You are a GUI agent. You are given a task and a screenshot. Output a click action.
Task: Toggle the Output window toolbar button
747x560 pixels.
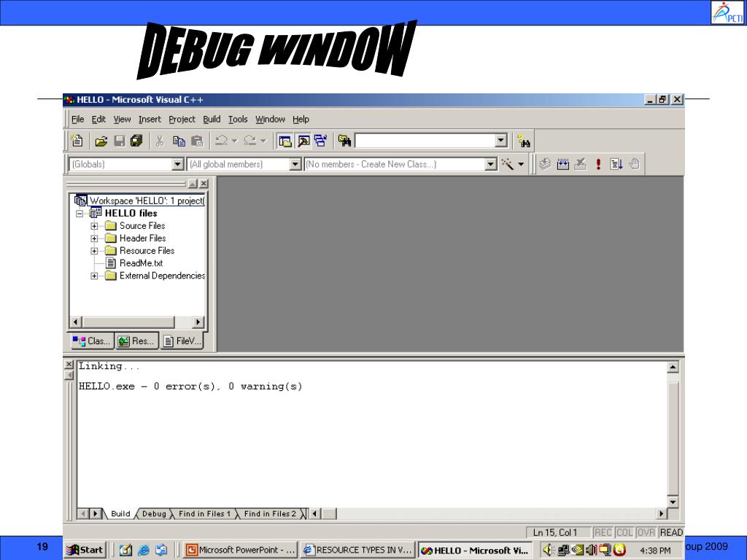(x=303, y=141)
